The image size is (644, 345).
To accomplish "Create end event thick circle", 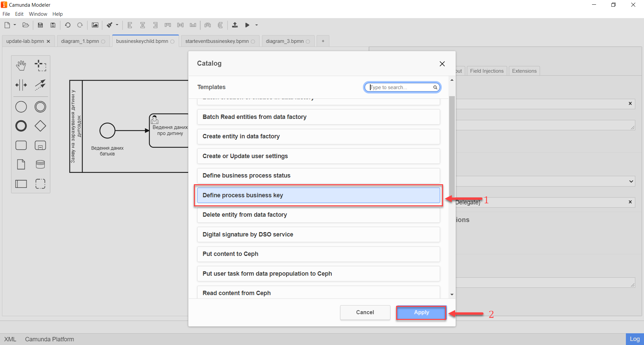I will [21, 126].
